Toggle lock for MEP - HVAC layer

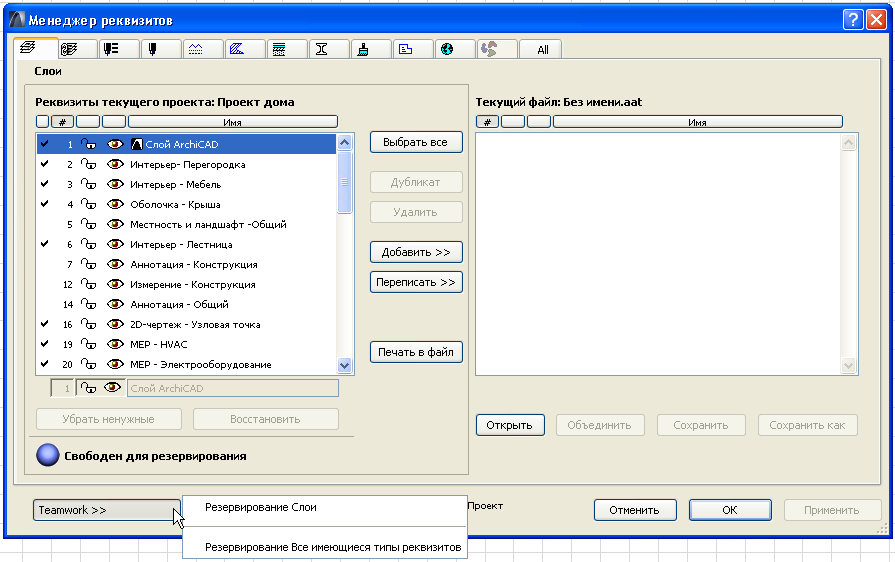coord(88,344)
